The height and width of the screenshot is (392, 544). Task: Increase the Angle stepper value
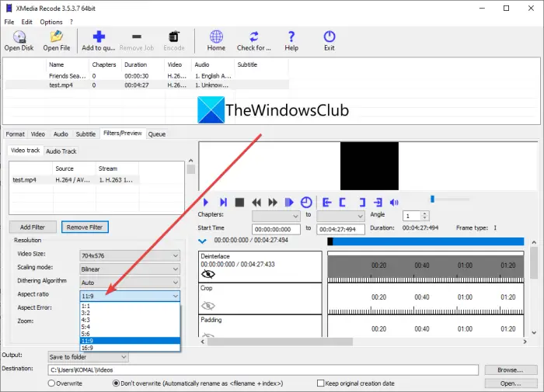coord(424,213)
